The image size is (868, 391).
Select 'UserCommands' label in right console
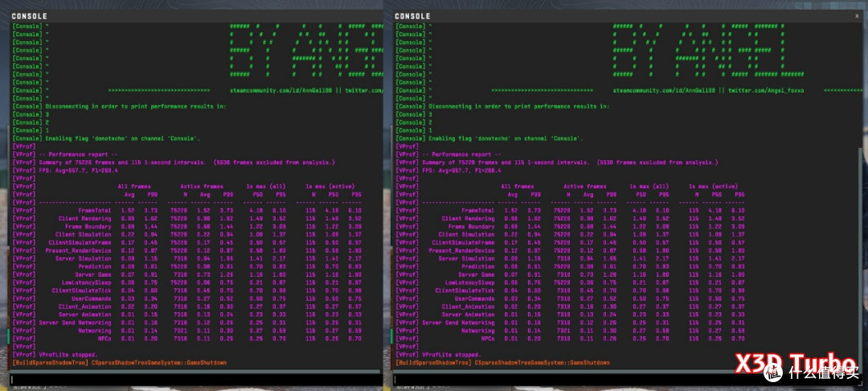coord(474,298)
